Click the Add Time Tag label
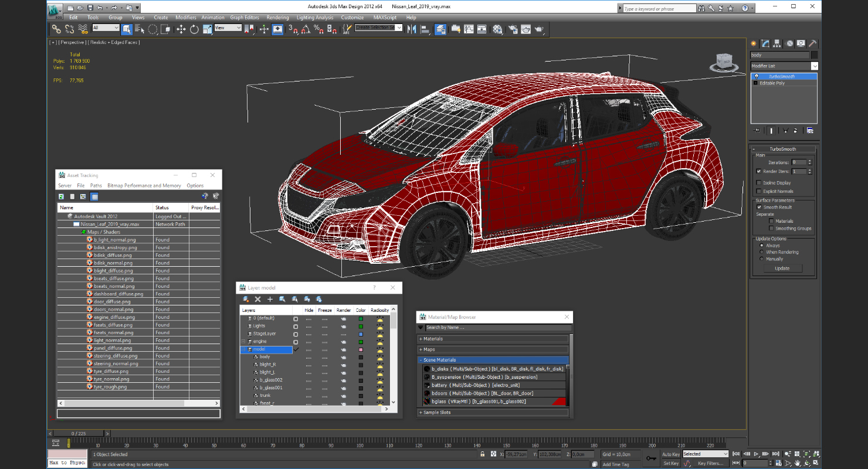Image resolution: width=868 pixels, height=469 pixels. [x=615, y=464]
